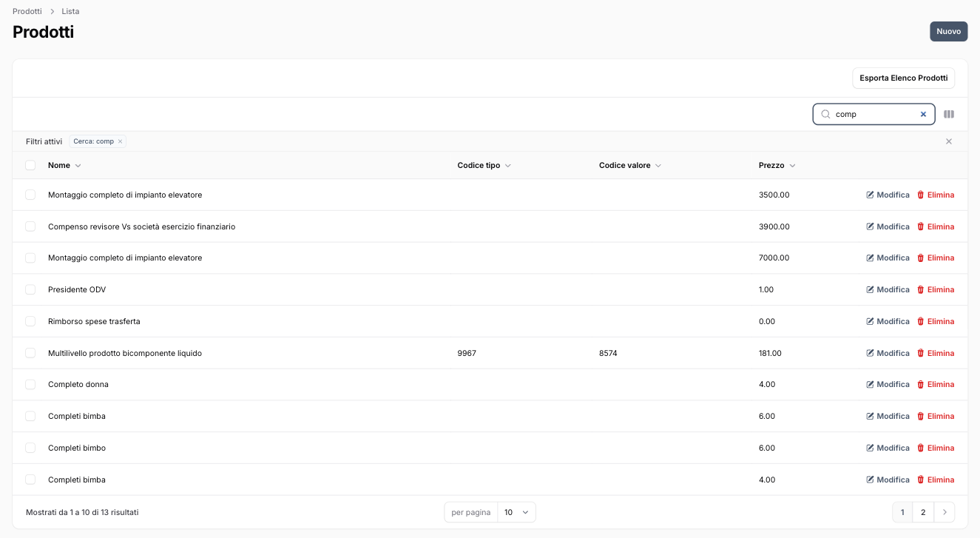
Task: Go to page 2 of results
Action: pos(923,512)
